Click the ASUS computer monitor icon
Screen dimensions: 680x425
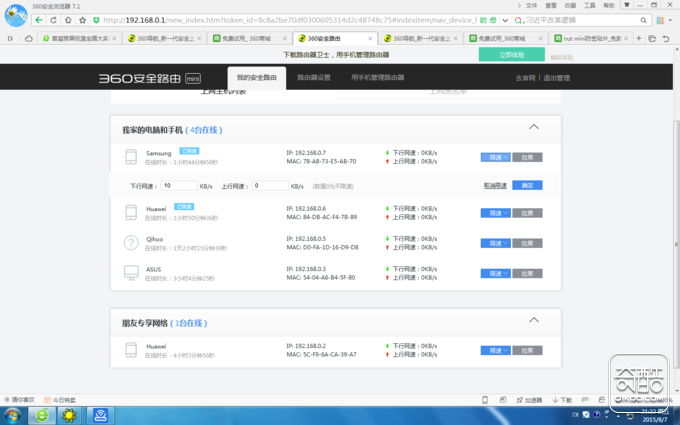coord(131,273)
